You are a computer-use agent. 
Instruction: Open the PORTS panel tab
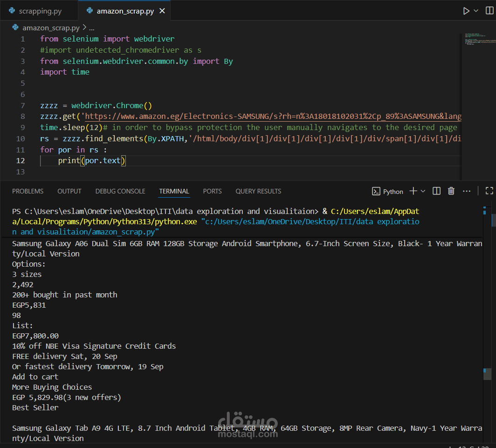pyautogui.click(x=212, y=191)
